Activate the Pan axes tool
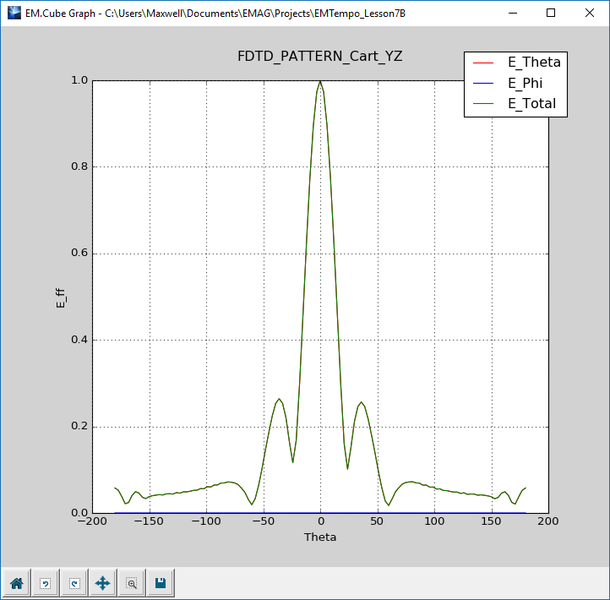 point(102,582)
